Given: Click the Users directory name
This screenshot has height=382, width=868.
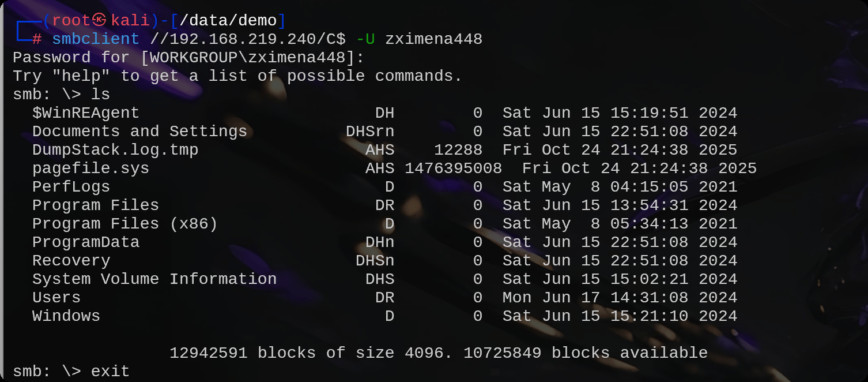Looking at the screenshot, I should click(x=56, y=298).
